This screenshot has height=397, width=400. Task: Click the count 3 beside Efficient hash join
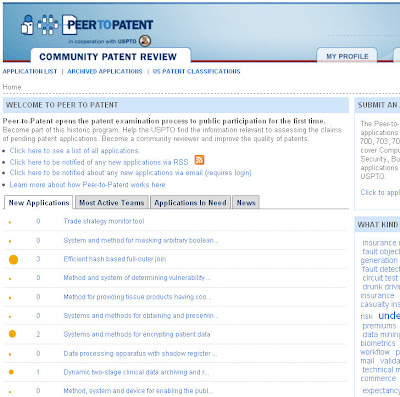pyautogui.click(x=38, y=259)
